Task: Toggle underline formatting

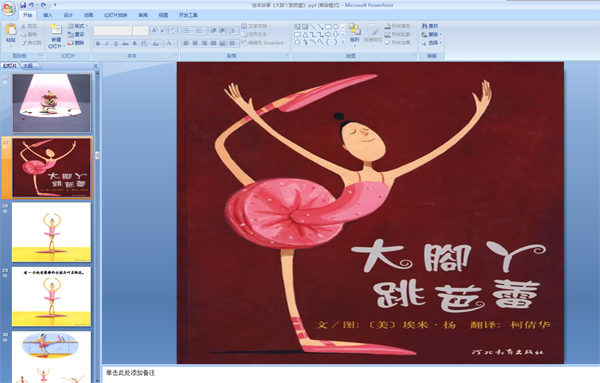Action: (116, 44)
